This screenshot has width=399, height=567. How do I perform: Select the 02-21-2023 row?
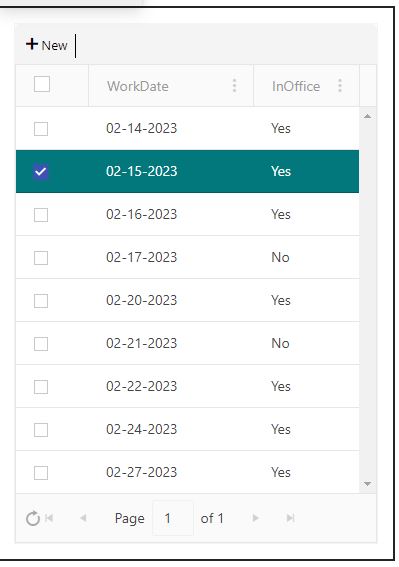187,343
